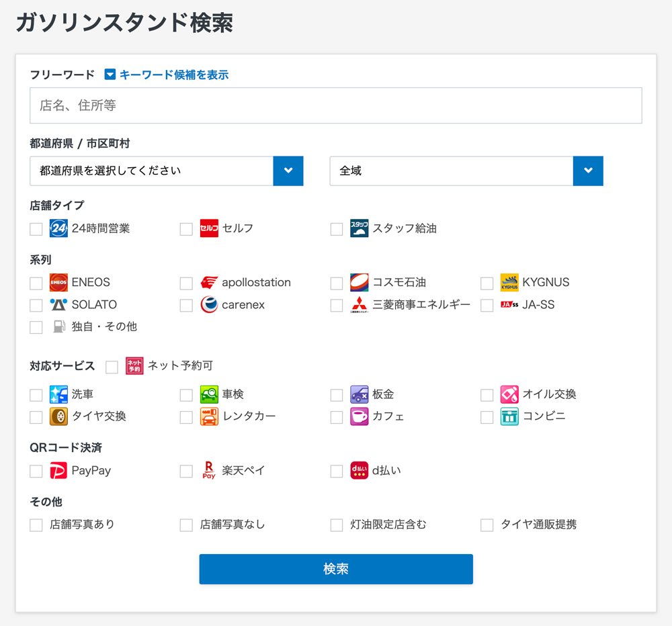Image resolution: width=672 pixels, height=626 pixels.
Task: Enable the ネット予約可 checkbox
Action: click(x=112, y=367)
